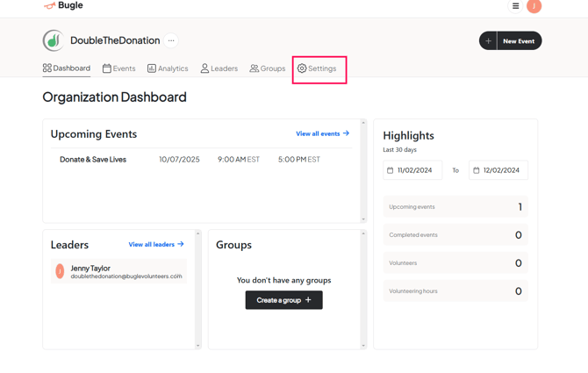Switch to the Dashboard tab

pyautogui.click(x=67, y=68)
